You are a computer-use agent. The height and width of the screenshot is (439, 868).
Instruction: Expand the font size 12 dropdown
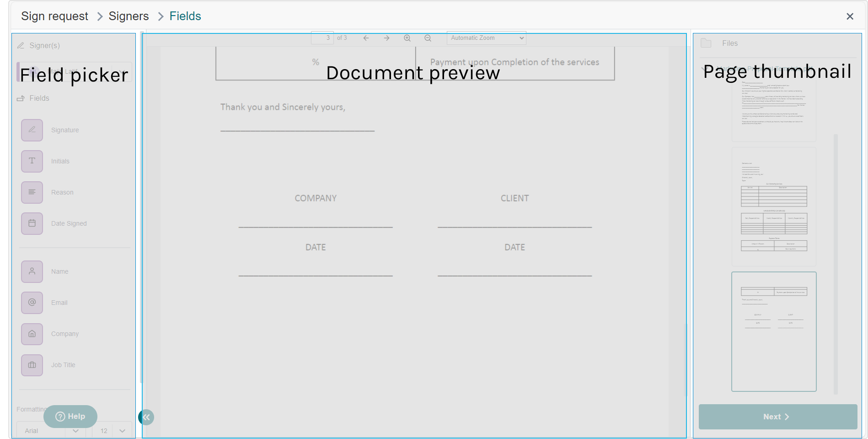[112, 431]
